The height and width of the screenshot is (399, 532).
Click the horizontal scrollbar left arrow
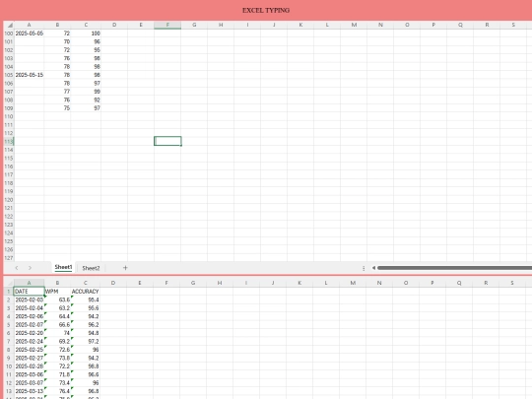[373, 268]
